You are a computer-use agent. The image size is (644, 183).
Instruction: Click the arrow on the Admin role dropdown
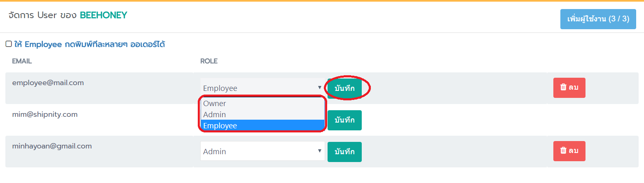point(319,151)
